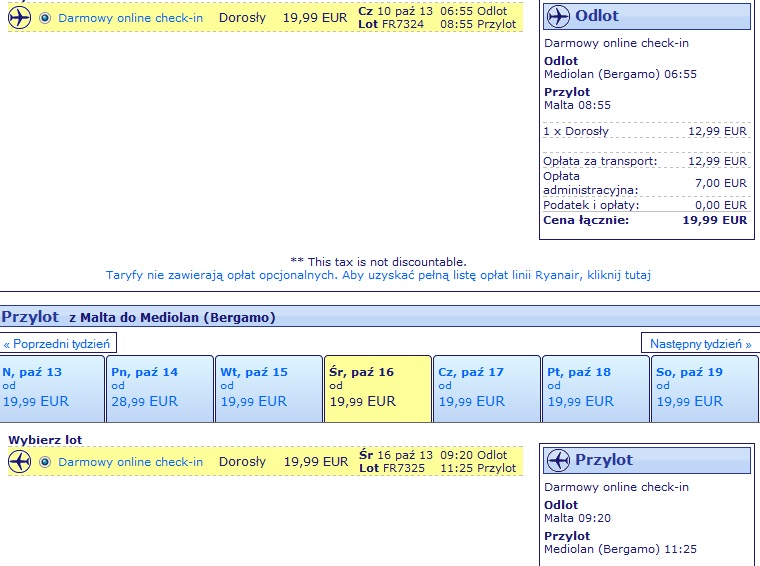The image size is (760, 566).
Task: Click airplane icon in Przylot summary header
Action: (558, 460)
